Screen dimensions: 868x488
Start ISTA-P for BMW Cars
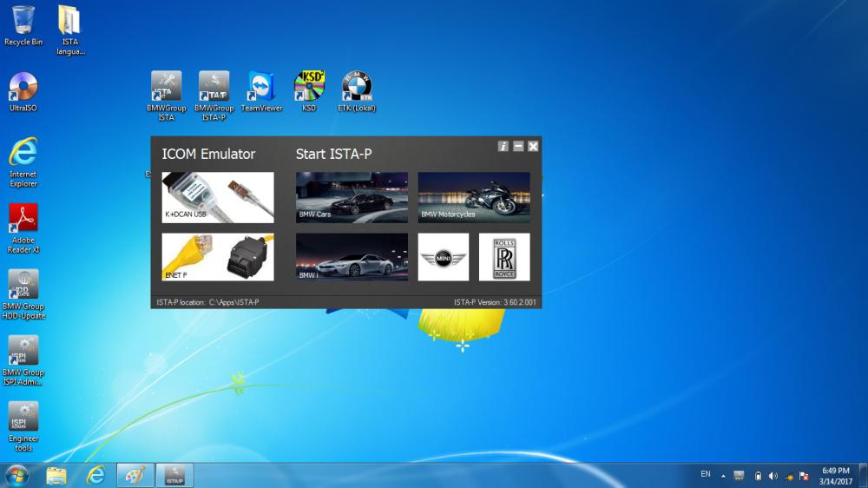coord(352,197)
